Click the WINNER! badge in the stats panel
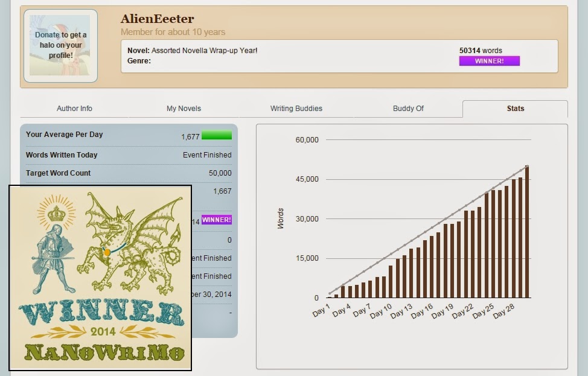588x376 pixels. tap(217, 220)
